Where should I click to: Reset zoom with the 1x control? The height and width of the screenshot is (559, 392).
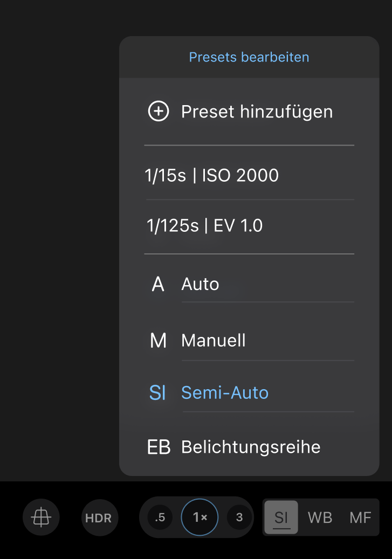[200, 517]
